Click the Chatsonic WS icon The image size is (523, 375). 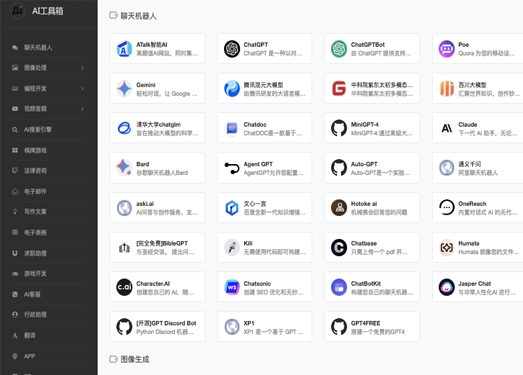pos(232,287)
